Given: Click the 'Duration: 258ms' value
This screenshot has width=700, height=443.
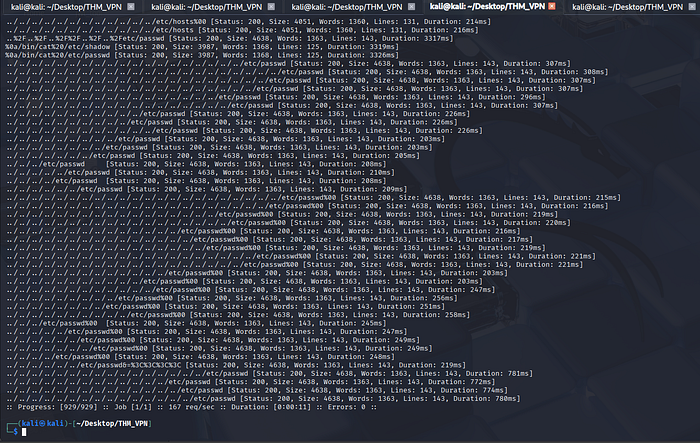Looking at the screenshot, I should (x=434, y=315).
